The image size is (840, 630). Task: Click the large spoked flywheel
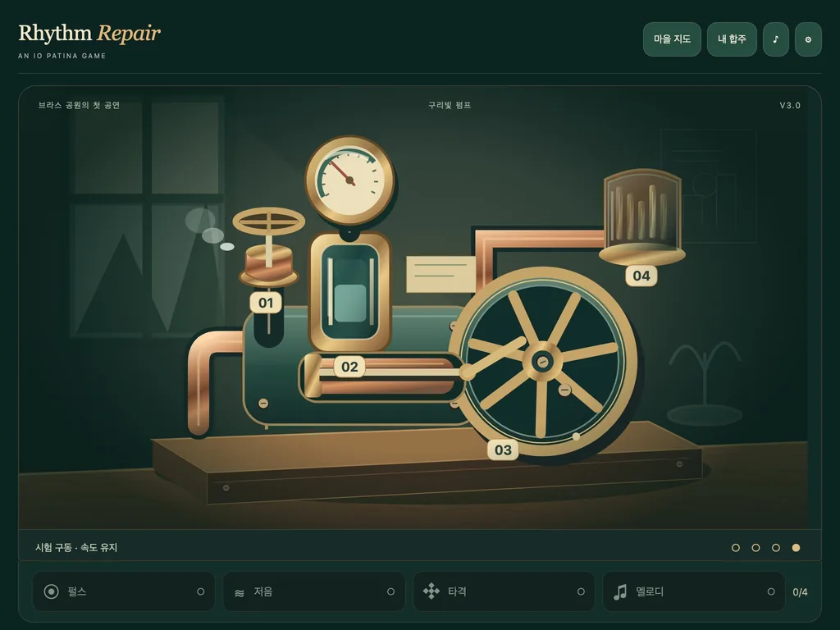tap(543, 362)
